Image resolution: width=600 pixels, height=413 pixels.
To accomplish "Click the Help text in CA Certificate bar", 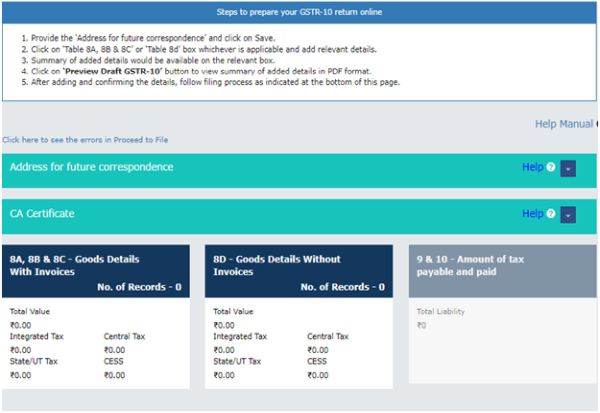I will [532, 214].
